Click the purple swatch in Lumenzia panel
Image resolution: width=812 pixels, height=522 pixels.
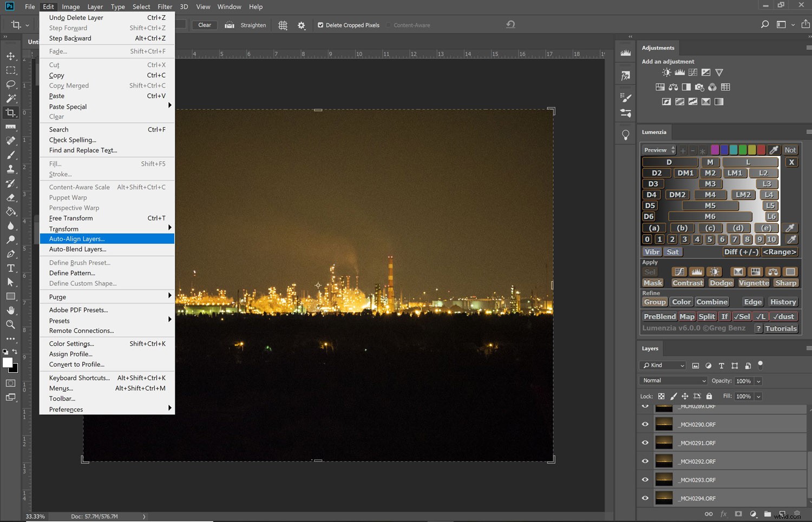tap(715, 149)
